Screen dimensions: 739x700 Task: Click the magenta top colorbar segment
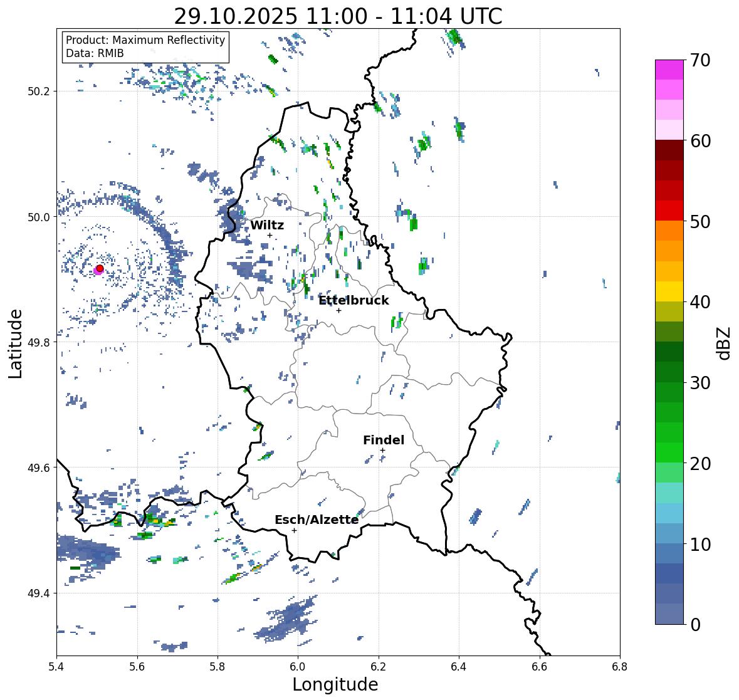[x=669, y=70]
